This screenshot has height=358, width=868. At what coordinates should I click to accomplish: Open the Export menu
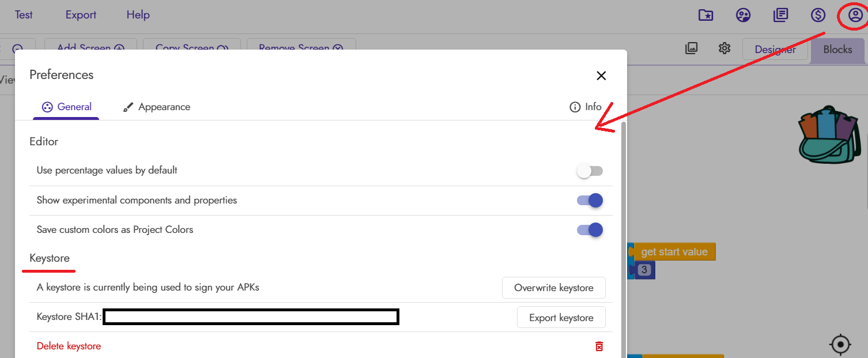(x=81, y=15)
